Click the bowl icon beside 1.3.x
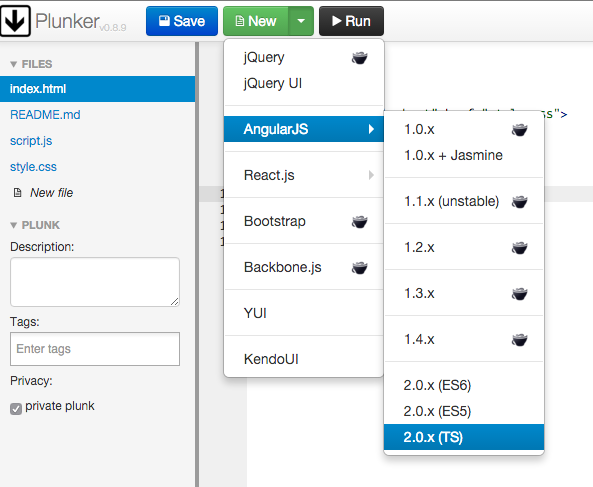 520,294
